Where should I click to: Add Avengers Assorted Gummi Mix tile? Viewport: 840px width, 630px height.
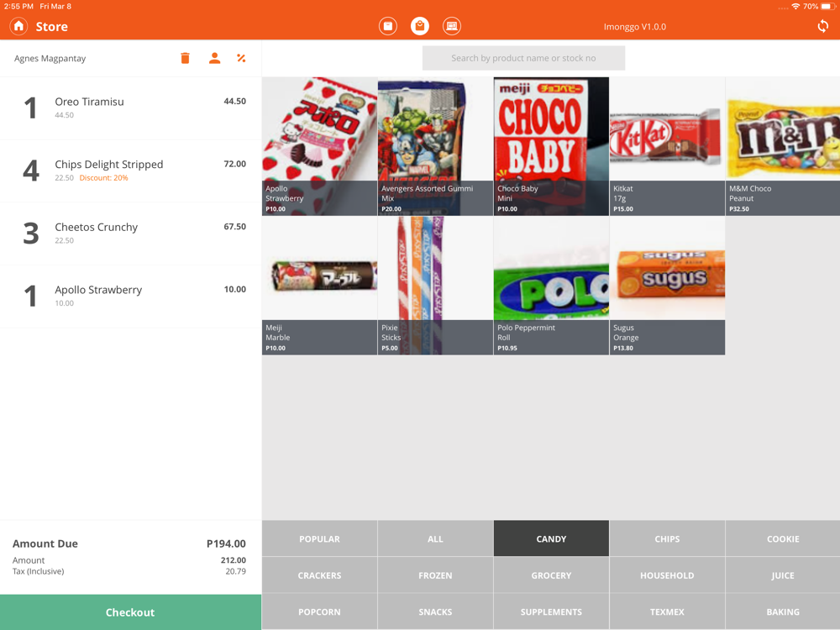435,146
